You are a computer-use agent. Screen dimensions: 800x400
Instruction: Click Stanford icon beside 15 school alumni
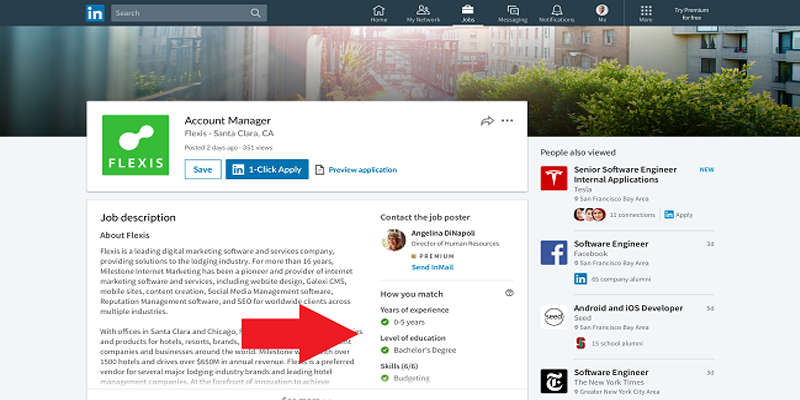pos(581,343)
